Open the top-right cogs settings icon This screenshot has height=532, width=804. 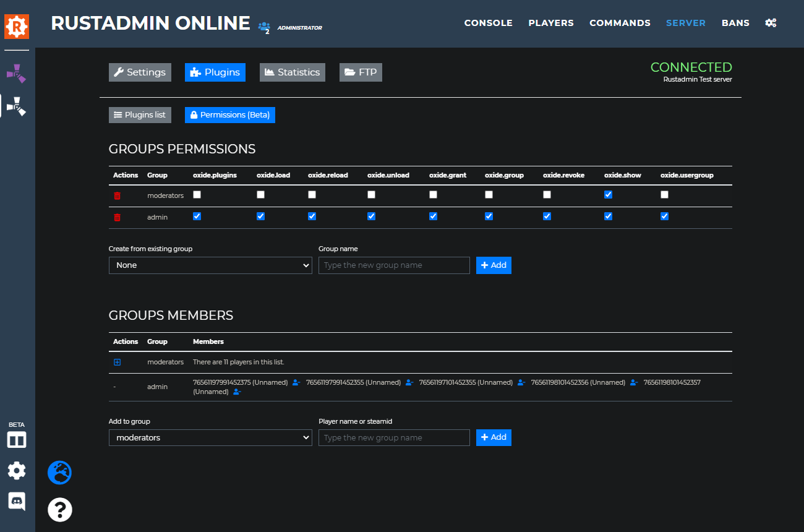click(771, 23)
